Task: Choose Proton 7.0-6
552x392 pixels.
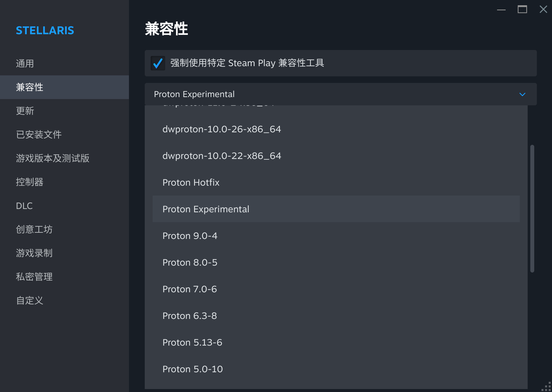Action: point(336,289)
